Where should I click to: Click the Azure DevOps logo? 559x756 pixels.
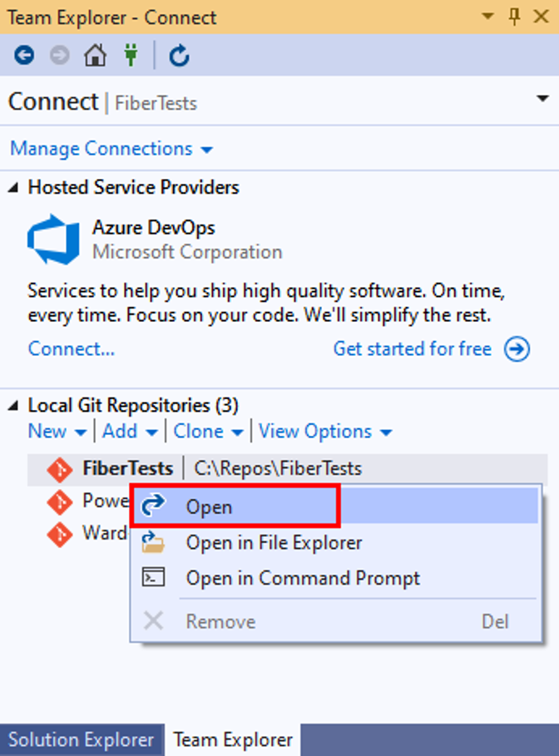[x=53, y=240]
